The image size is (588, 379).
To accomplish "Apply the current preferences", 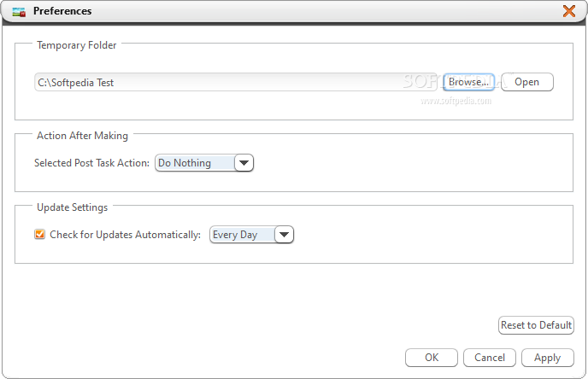I will pyautogui.click(x=548, y=358).
